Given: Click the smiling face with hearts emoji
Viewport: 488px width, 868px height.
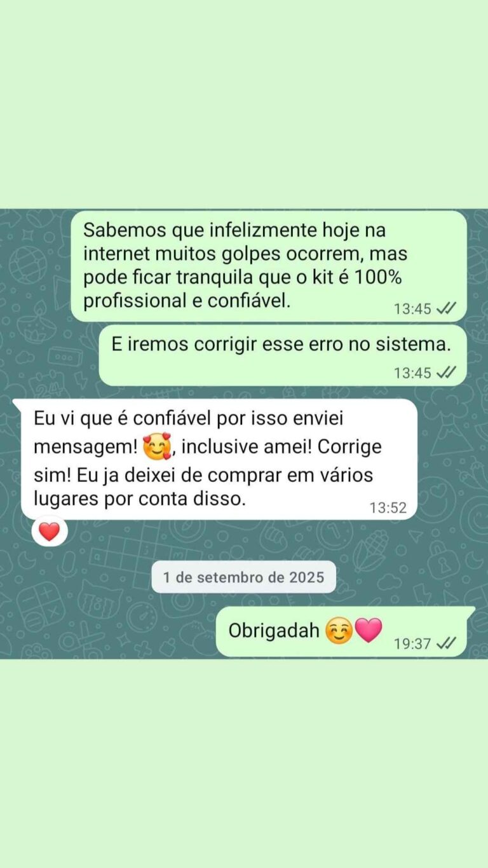Looking at the screenshot, I should (x=157, y=448).
